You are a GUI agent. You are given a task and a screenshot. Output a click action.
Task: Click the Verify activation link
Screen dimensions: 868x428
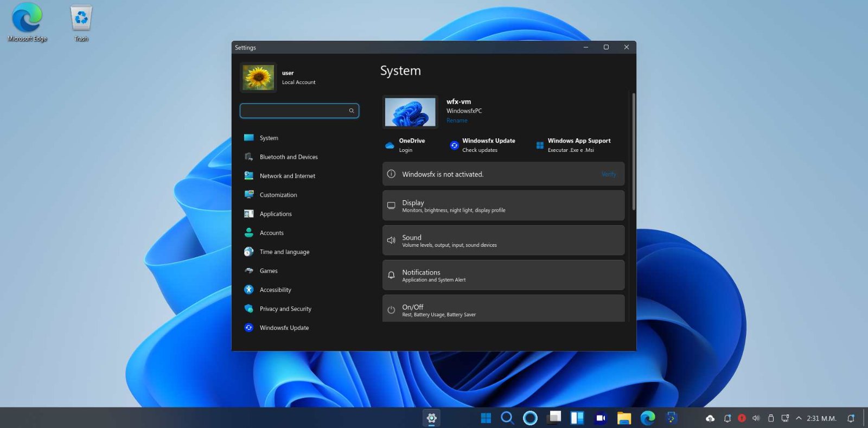coord(609,174)
